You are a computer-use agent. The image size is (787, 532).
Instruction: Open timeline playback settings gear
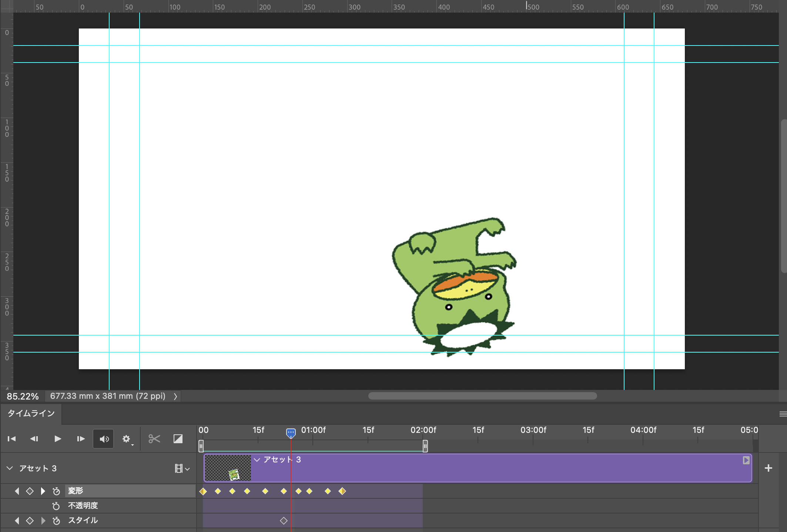click(x=127, y=439)
